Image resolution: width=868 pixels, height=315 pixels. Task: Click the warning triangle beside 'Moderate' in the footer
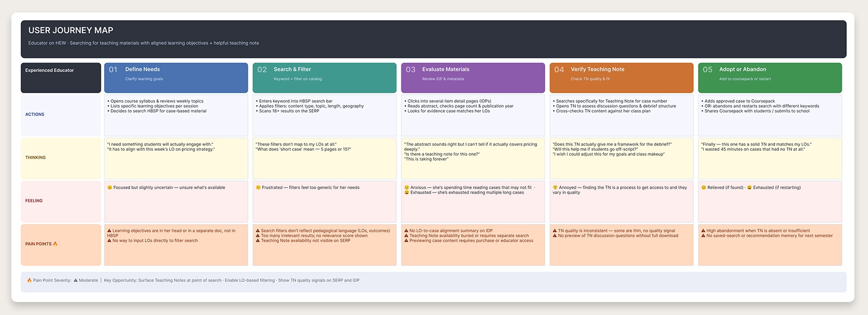[x=76, y=280]
